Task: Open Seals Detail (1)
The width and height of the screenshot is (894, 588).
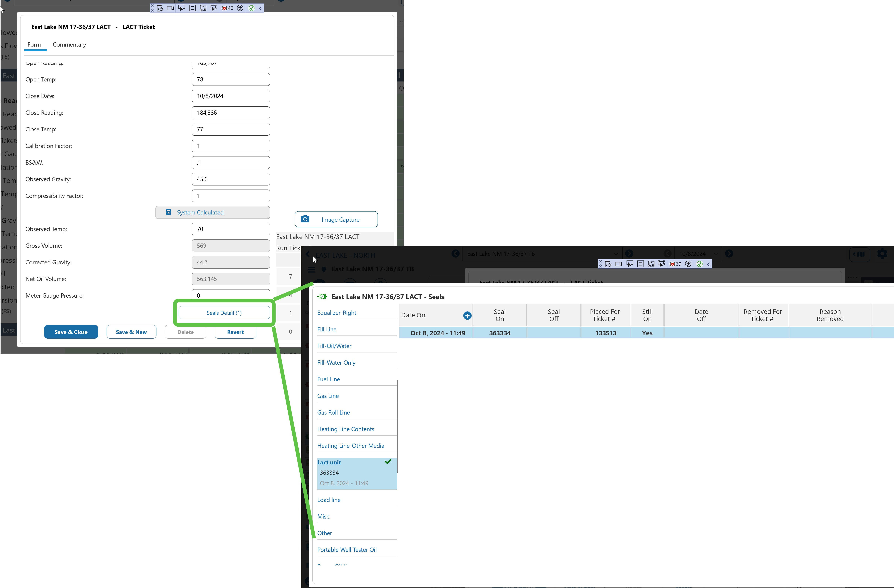Action: tap(224, 313)
